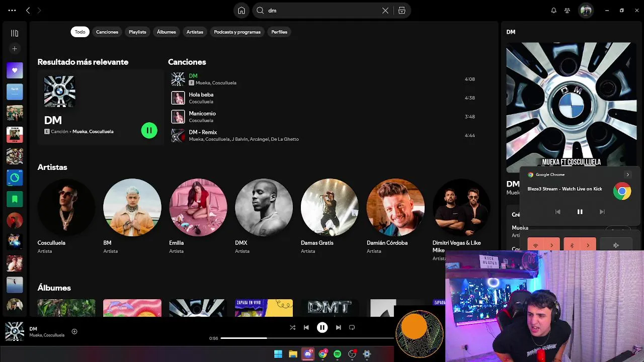The height and width of the screenshot is (362, 644).
Task: Open the Damián Córdoba artist card
Action: [x=395, y=216]
